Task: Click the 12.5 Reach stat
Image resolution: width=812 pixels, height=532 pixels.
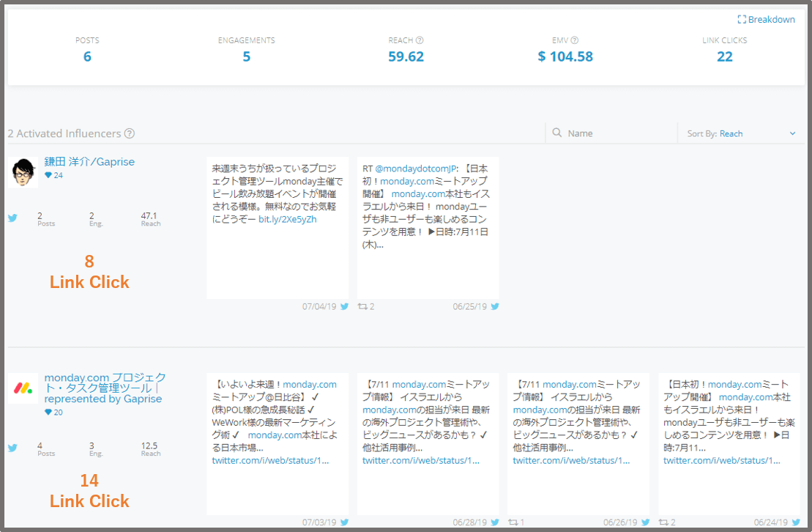Action: [x=150, y=448]
